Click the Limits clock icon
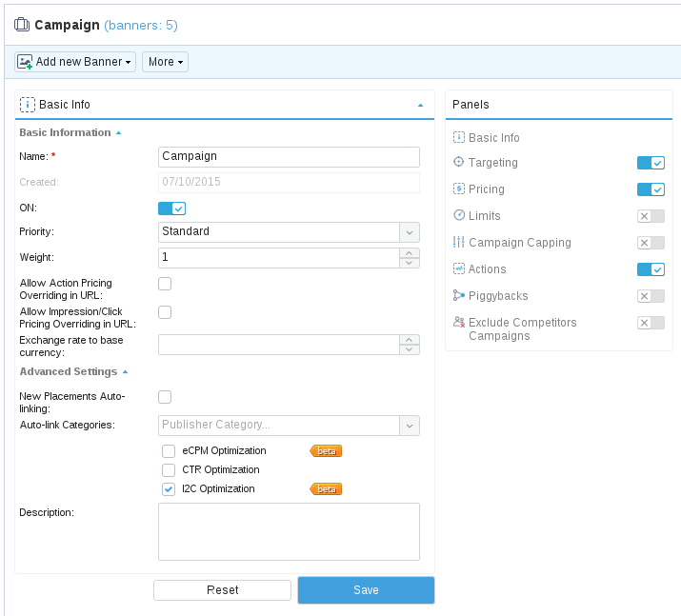 coord(459,216)
